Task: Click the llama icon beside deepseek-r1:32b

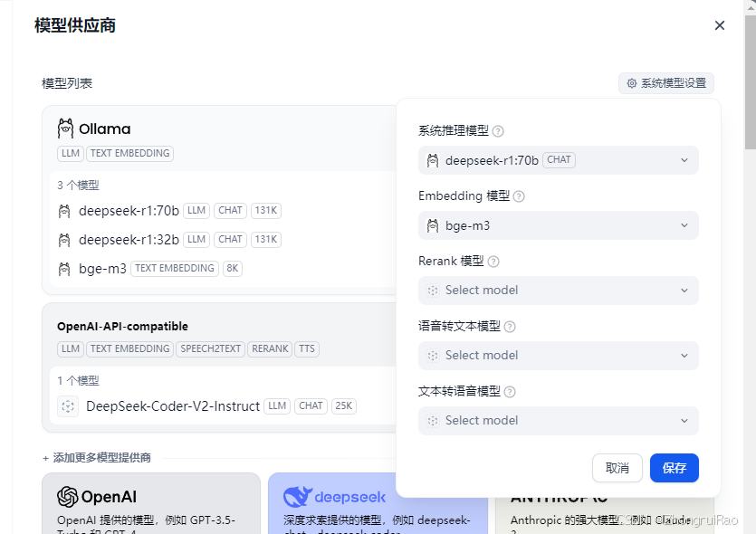Action: click(x=64, y=240)
